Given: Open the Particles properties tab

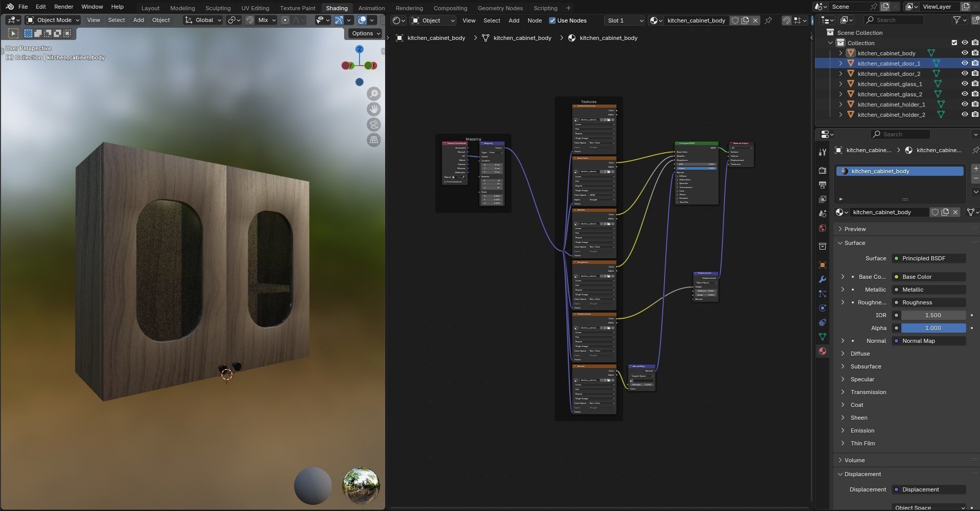Looking at the screenshot, I should pyautogui.click(x=823, y=294).
